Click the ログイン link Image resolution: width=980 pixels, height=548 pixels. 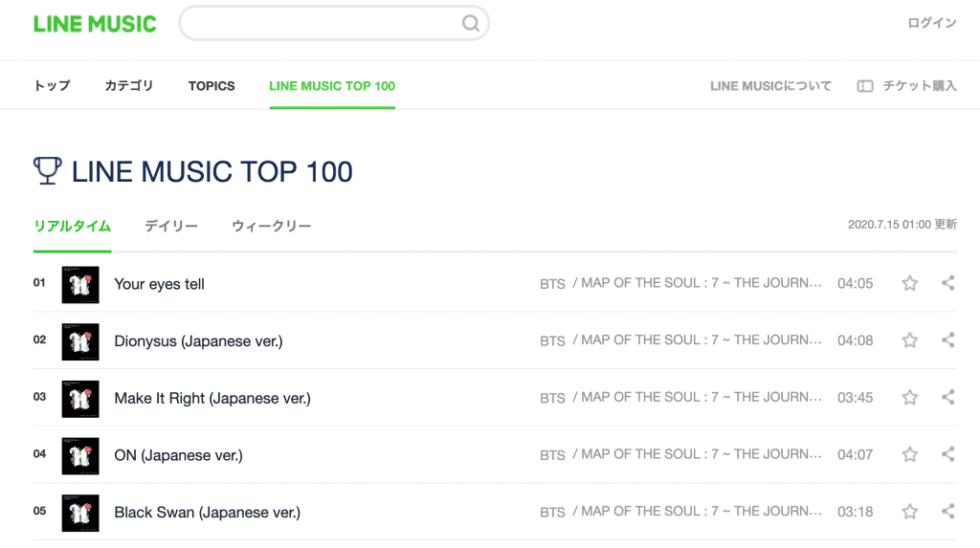[x=931, y=24]
